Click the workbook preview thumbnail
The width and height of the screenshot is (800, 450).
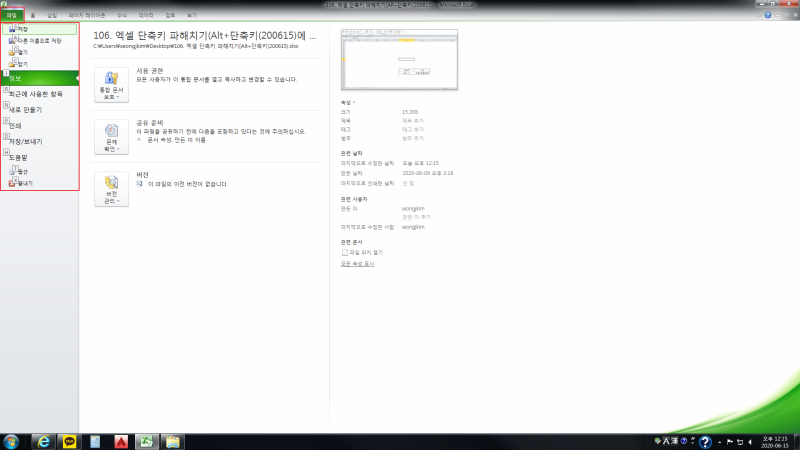pos(399,59)
